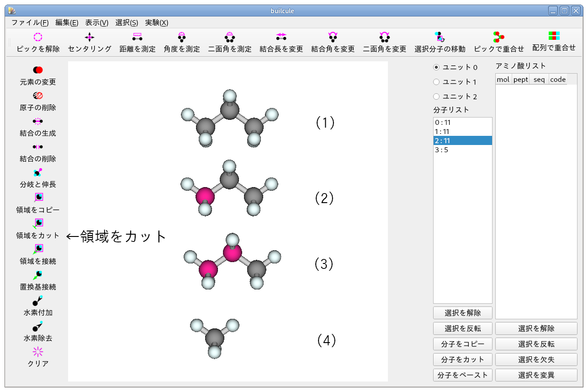588x392 pixels.
Task: Click the seq column header
Action: 539,79
